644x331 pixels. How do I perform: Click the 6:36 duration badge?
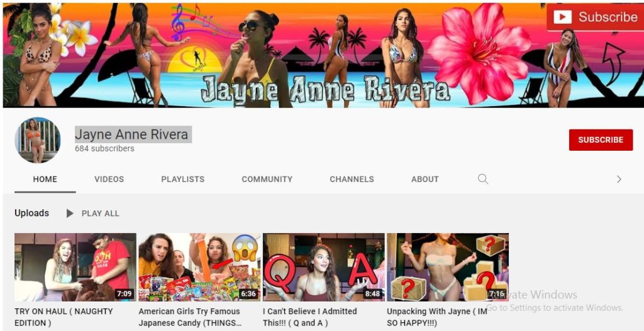(x=248, y=294)
